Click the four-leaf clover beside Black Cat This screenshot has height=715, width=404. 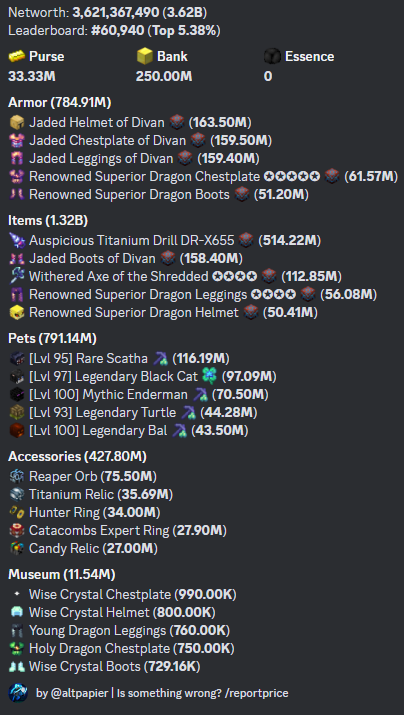209,376
